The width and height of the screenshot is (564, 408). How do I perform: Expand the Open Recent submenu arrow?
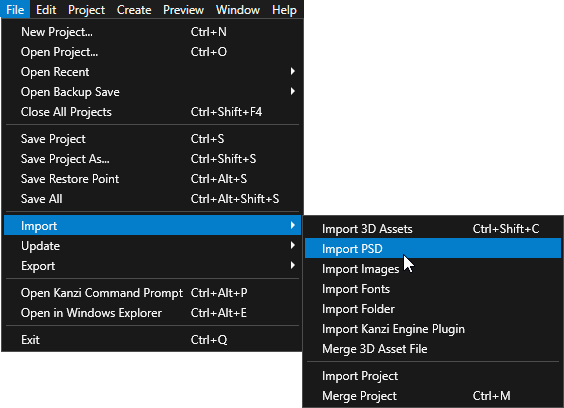click(x=293, y=72)
